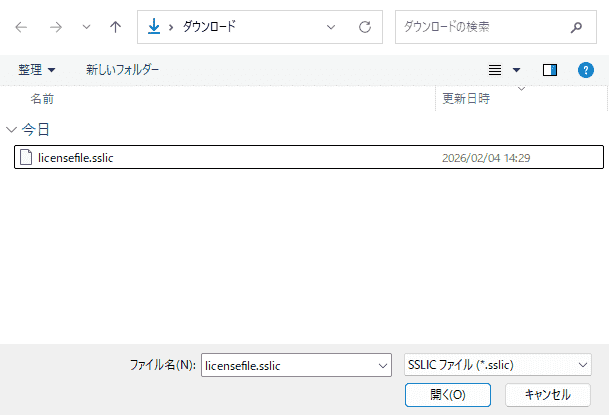
Task: Click 新しいフォルダー to create a folder
Action: tap(122, 70)
